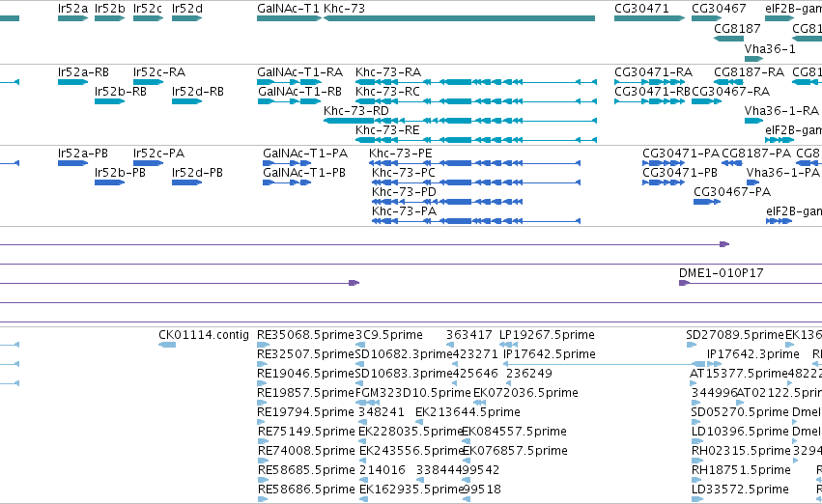Select the RE58685.5prime EST label

(306, 470)
